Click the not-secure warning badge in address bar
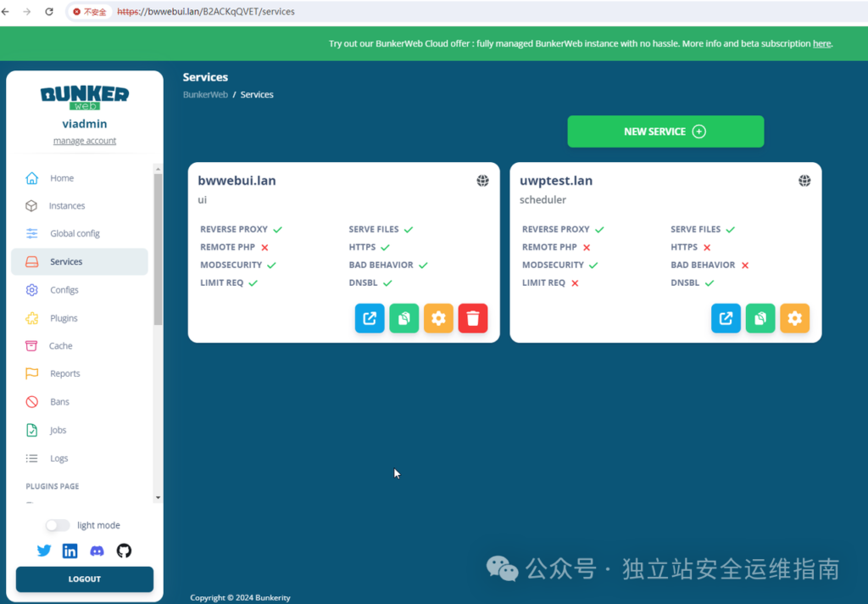The image size is (868, 604). [x=90, y=12]
